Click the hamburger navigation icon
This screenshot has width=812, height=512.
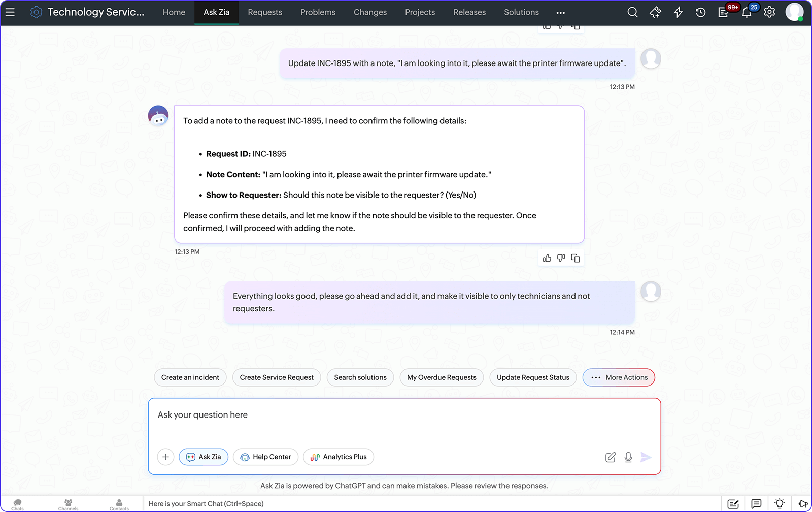(10, 12)
